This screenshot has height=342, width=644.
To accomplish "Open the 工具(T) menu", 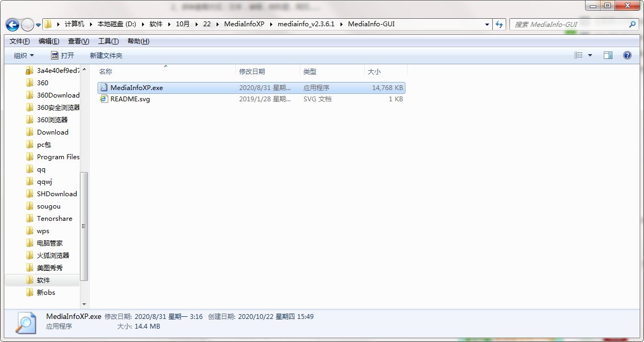I will [x=108, y=41].
